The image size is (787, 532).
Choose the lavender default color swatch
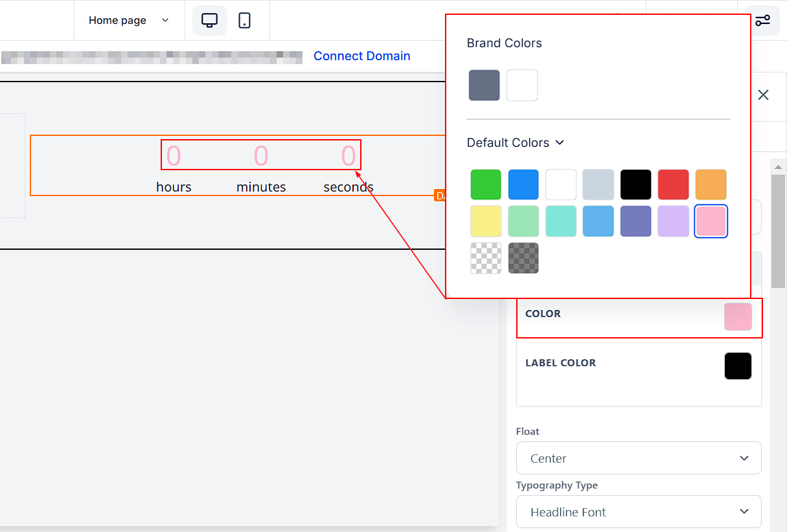click(x=674, y=221)
